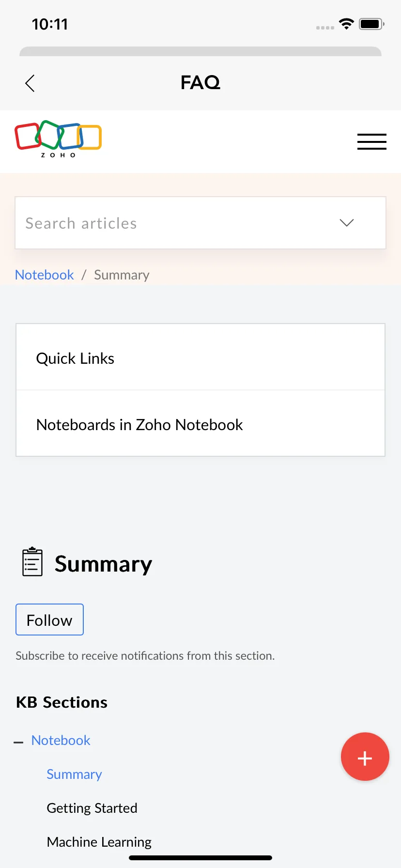Open Quick Links article

coord(200,358)
